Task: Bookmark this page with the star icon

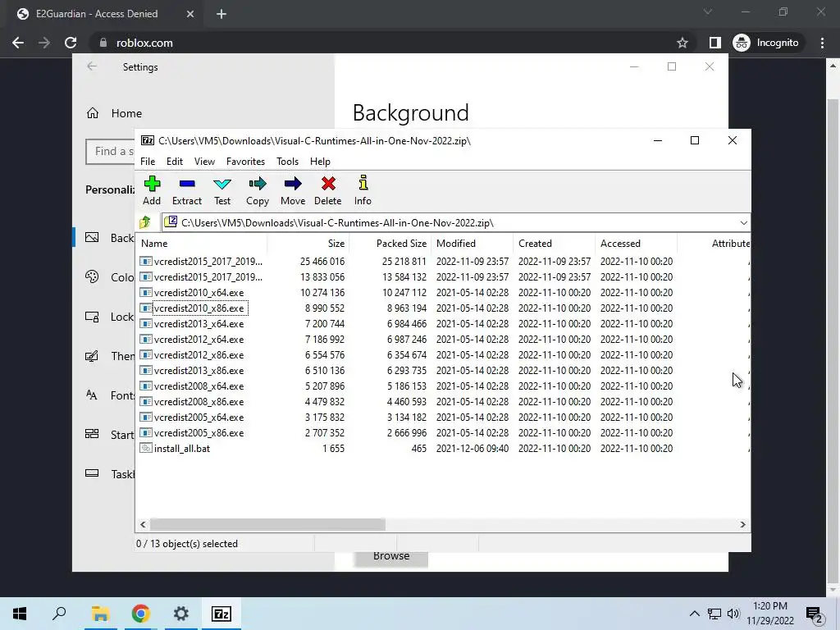Action: (682, 43)
